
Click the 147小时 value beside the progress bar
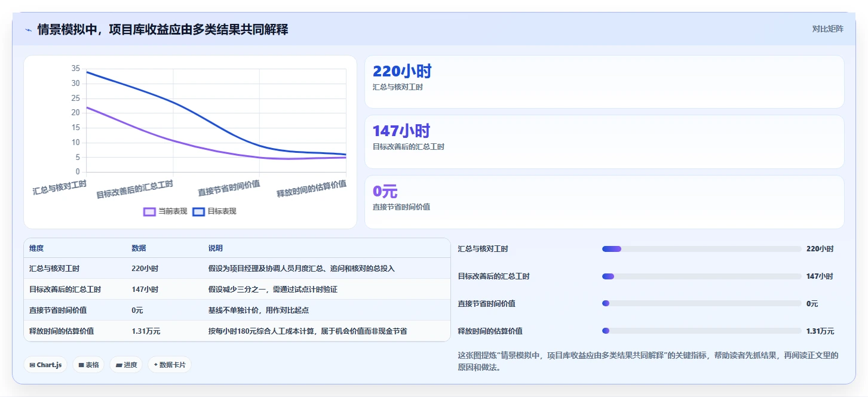click(x=820, y=276)
